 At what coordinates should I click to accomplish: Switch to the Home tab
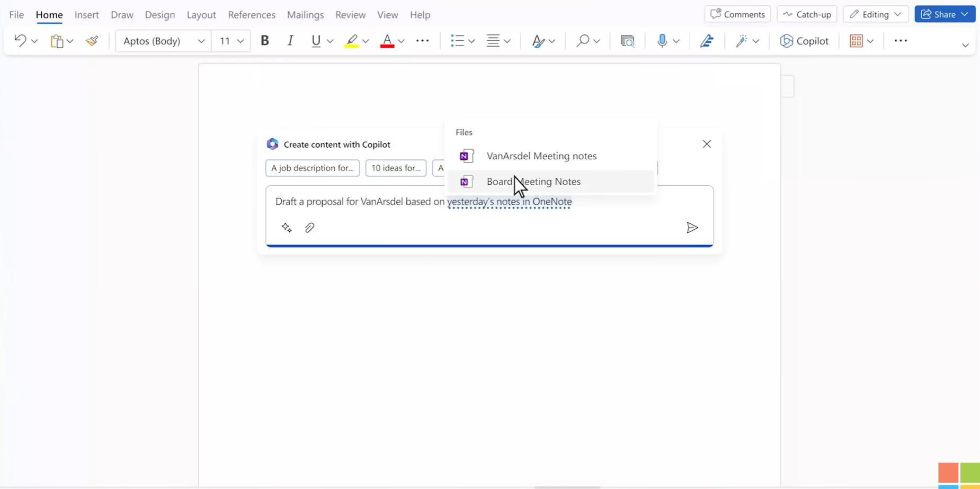[49, 15]
